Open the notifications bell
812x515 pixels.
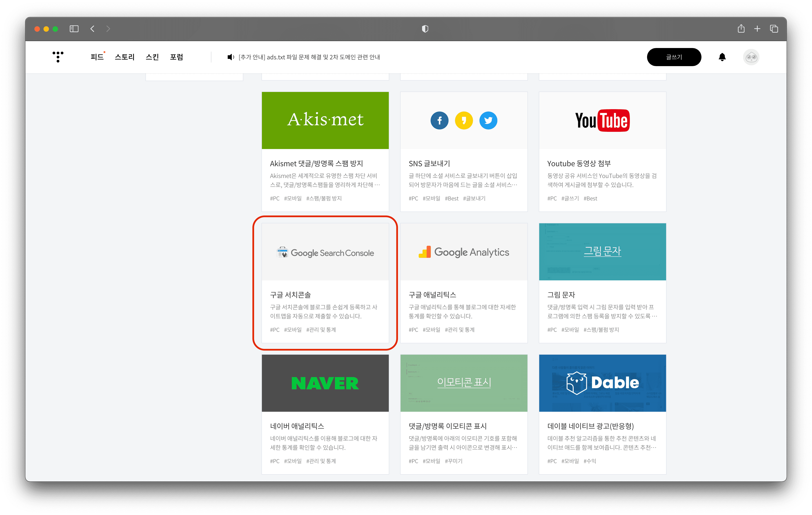coord(722,57)
